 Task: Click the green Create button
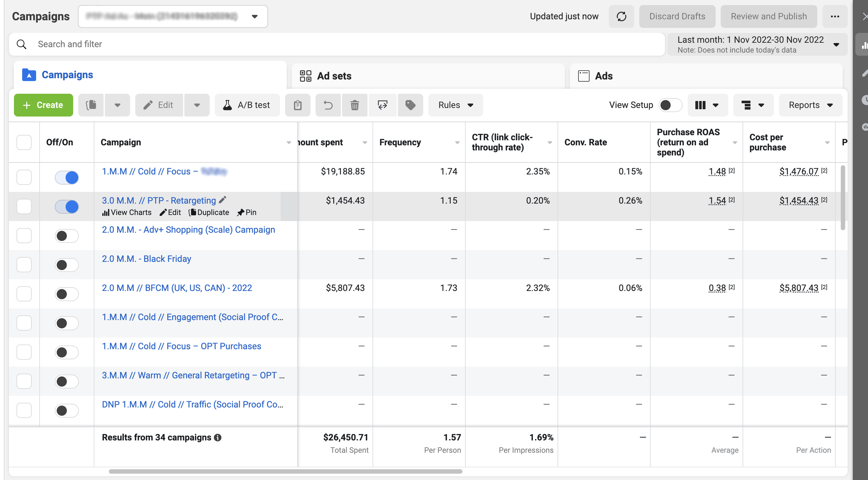click(43, 105)
